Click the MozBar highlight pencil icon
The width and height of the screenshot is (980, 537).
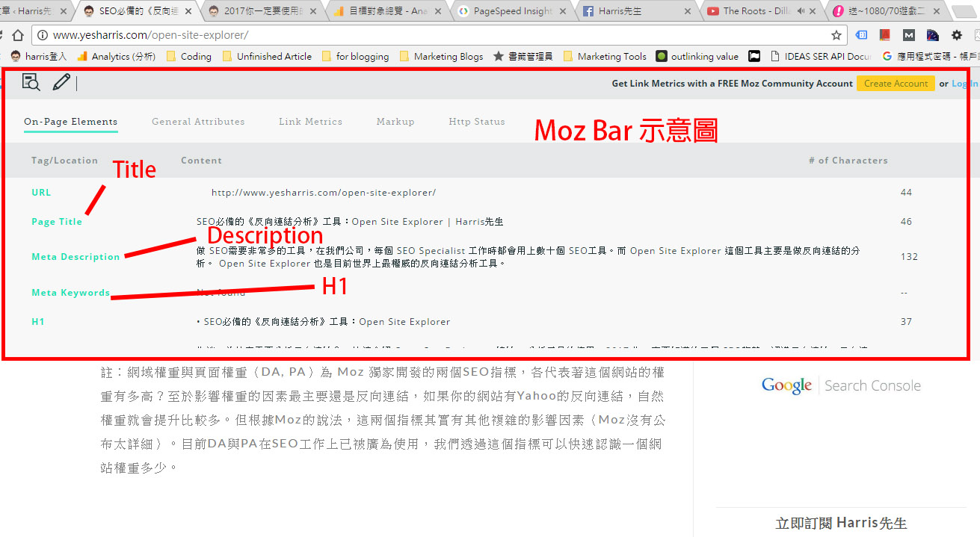61,82
